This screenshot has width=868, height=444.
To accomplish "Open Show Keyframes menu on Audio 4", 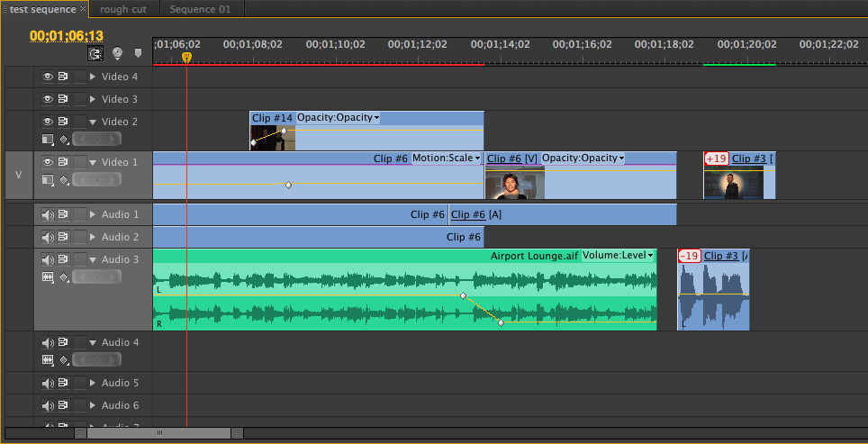I will click(64, 360).
